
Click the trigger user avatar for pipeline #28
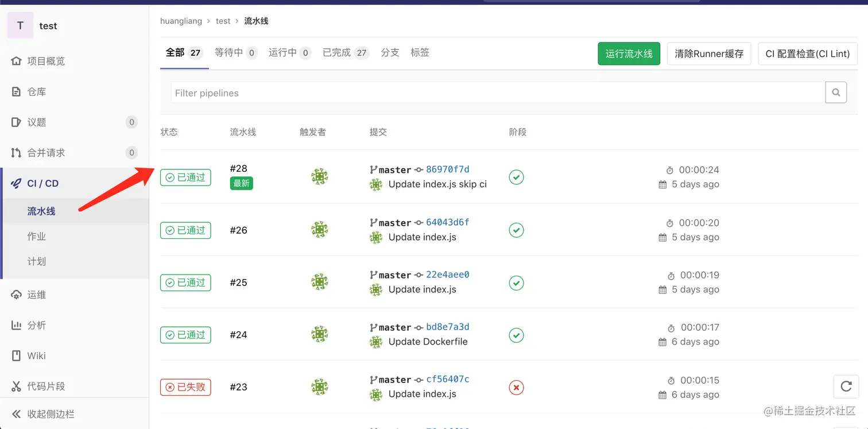point(319,177)
